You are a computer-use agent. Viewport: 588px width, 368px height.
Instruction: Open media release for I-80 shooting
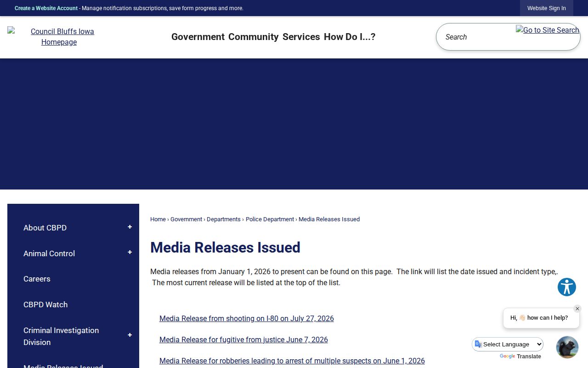pyautogui.click(x=247, y=318)
